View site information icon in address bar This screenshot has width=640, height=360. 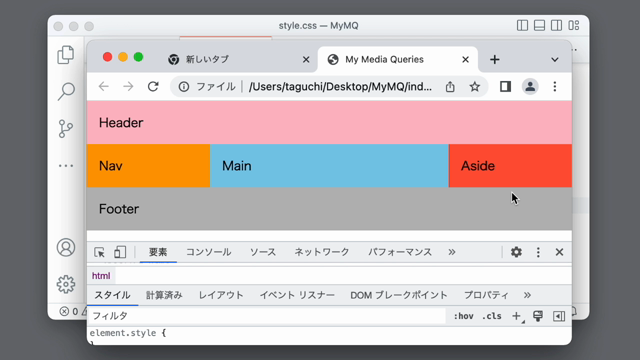pos(184,87)
